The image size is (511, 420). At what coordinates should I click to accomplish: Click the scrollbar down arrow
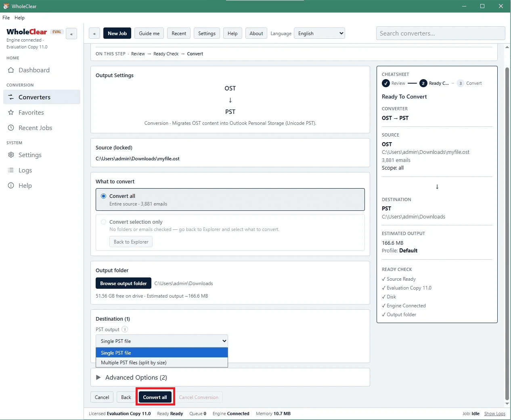pyautogui.click(x=507, y=403)
